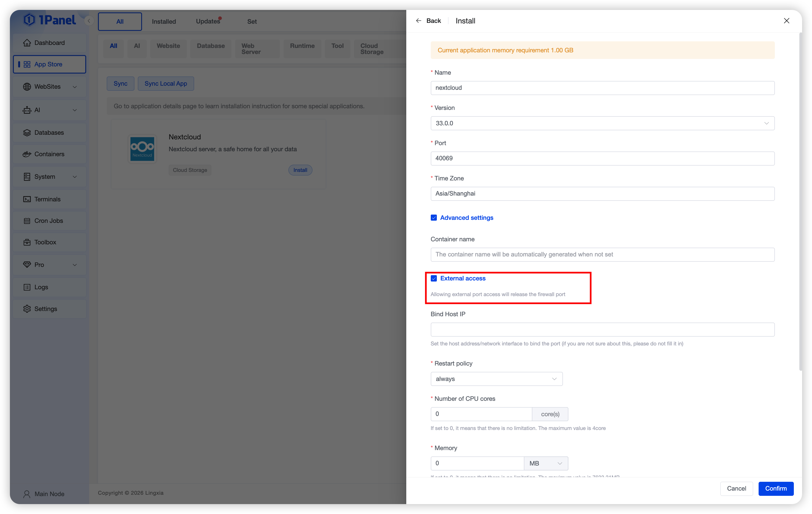Switch to the Installed tab
Viewport: 812px width, 514px height.
(x=164, y=21)
